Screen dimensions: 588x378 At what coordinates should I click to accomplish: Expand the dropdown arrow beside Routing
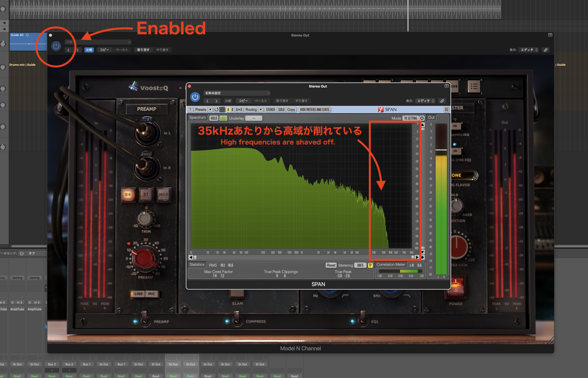pyautogui.click(x=261, y=110)
